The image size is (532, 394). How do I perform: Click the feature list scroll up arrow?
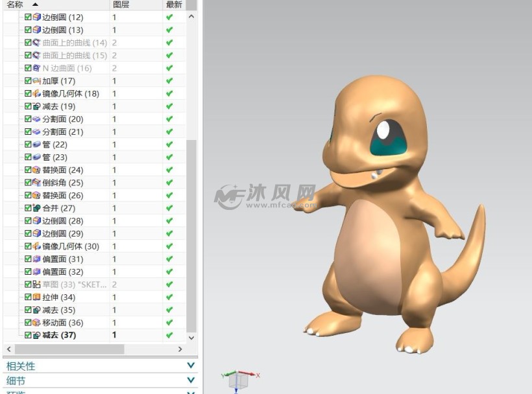(x=191, y=16)
